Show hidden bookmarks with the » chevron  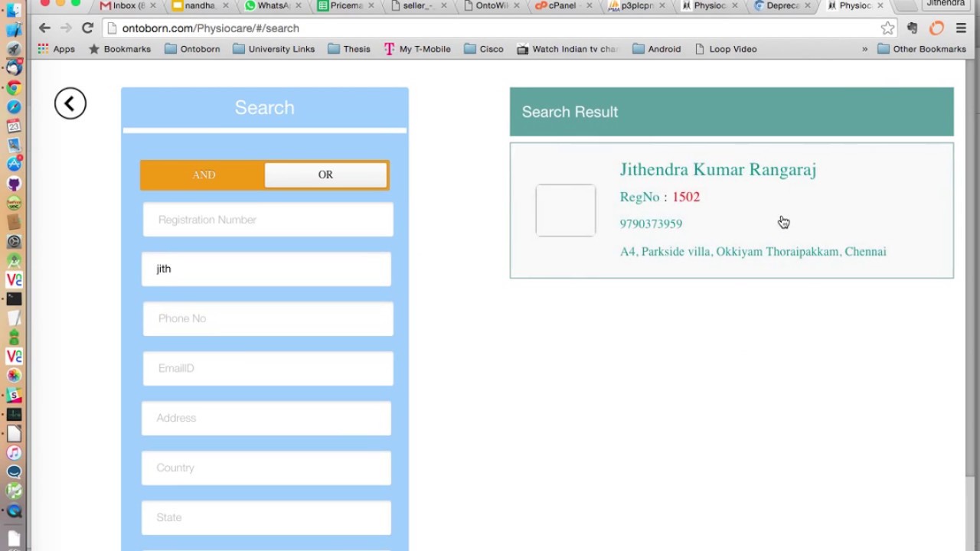point(864,49)
